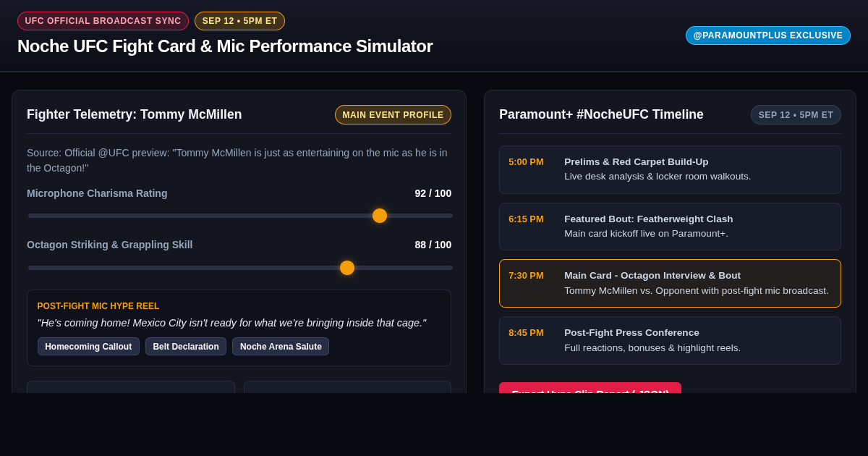The image size is (868, 456).
Task: Click the SEP 12 • 5PM ET header badge
Action: [239, 21]
